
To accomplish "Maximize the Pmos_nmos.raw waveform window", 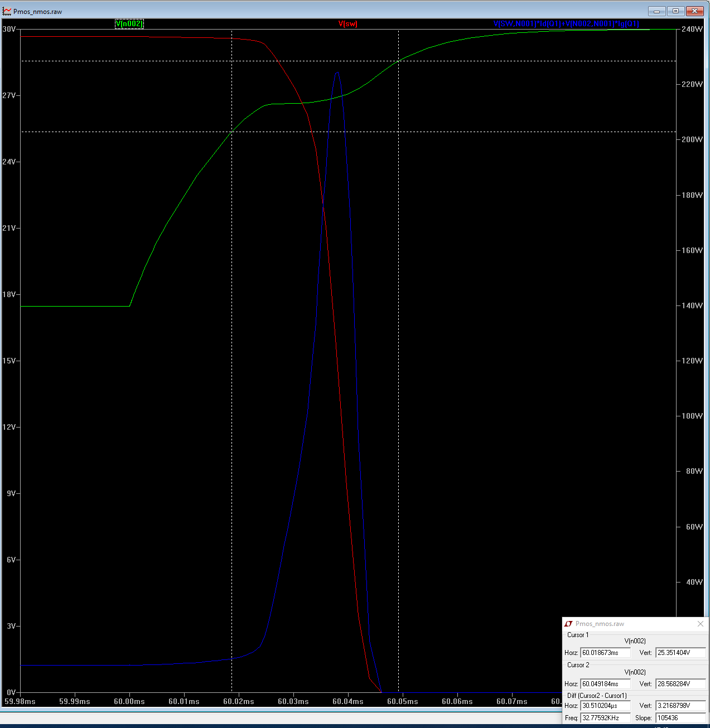I will click(675, 11).
